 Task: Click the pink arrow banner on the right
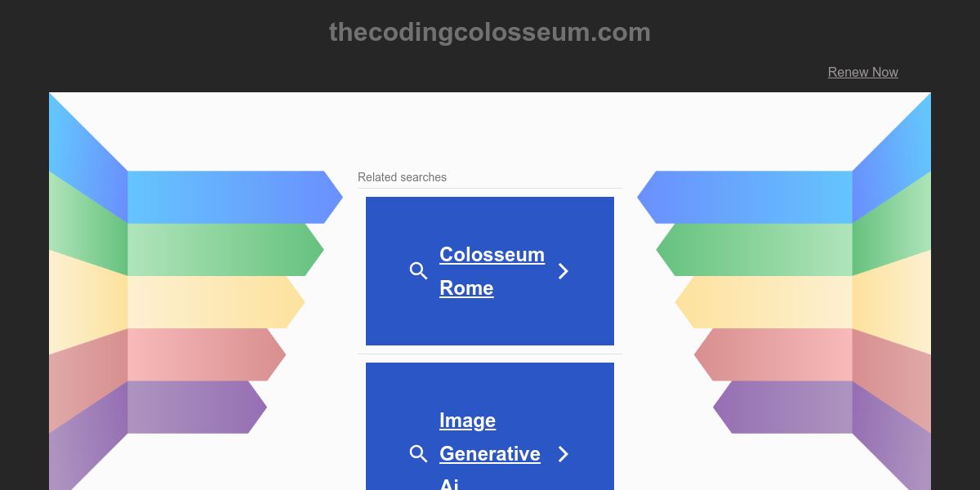pyautogui.click(x=773, y=354)
